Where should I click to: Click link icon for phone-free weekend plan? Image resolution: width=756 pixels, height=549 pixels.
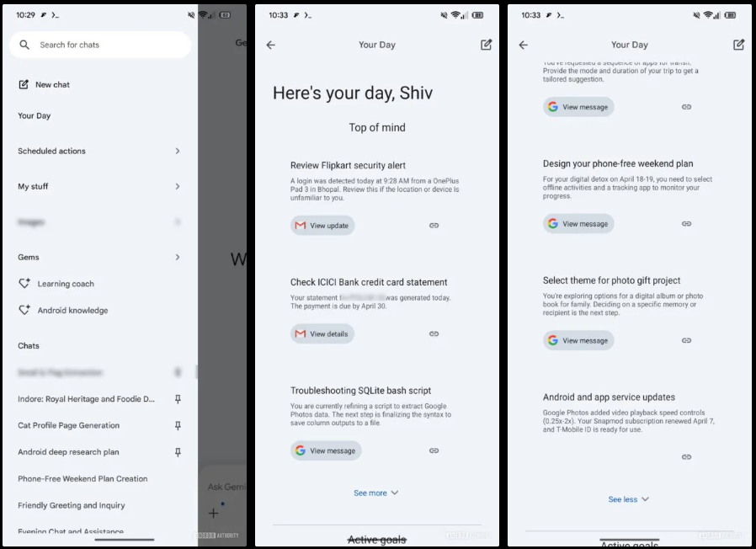click(686, 224)
